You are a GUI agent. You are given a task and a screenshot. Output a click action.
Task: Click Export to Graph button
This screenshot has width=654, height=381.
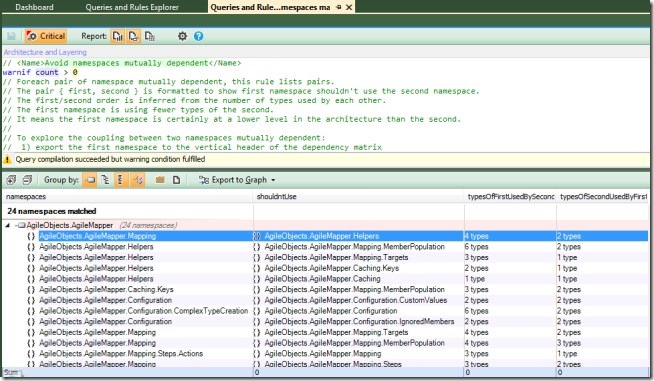click(233, 180)
